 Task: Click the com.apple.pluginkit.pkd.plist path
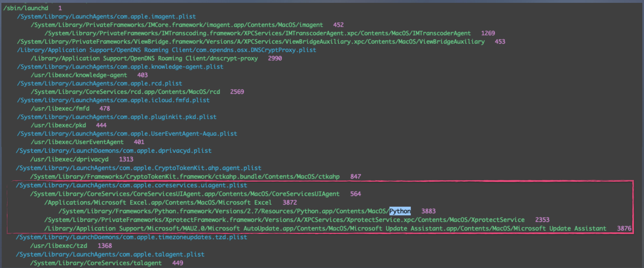pyautogui.click(x=117, y=117)
